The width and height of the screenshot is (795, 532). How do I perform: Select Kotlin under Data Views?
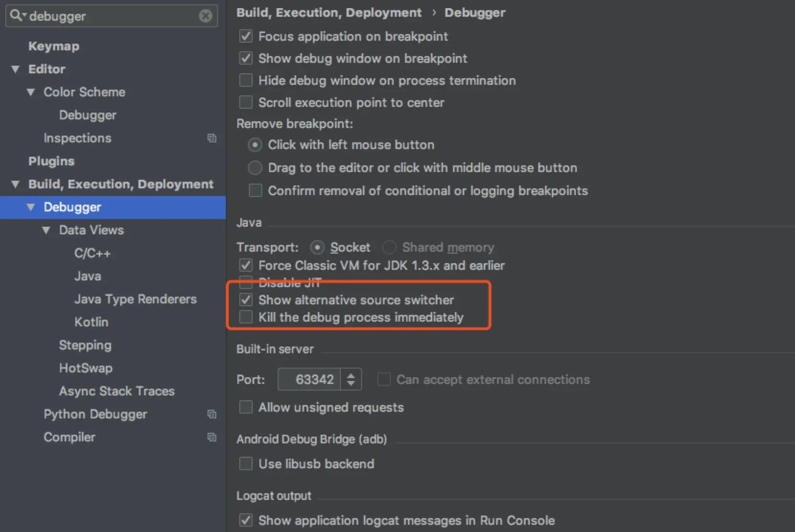point(91,322)
